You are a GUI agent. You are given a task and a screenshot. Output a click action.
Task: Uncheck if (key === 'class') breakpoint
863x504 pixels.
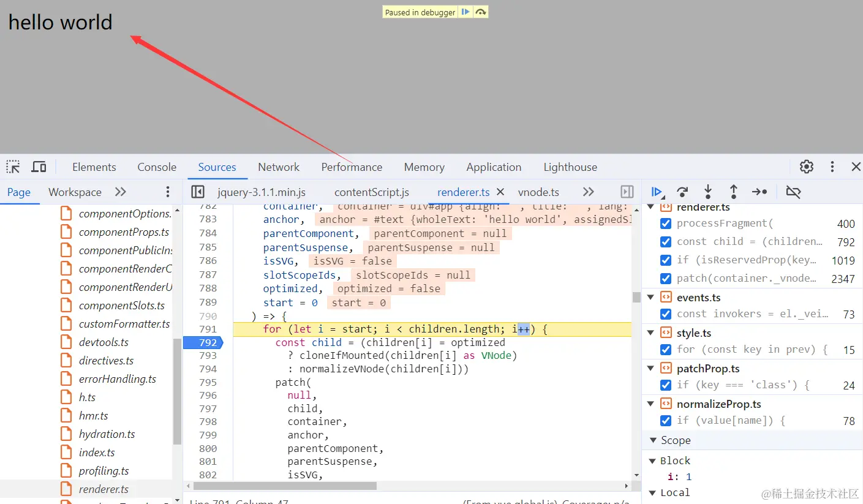pyautogui.click(x=666, y=385)
